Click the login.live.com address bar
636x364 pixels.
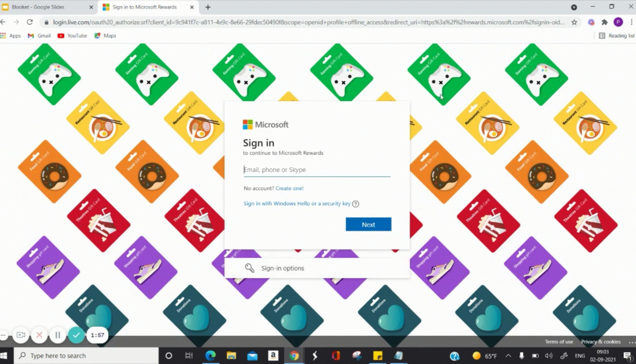point(308,22)
